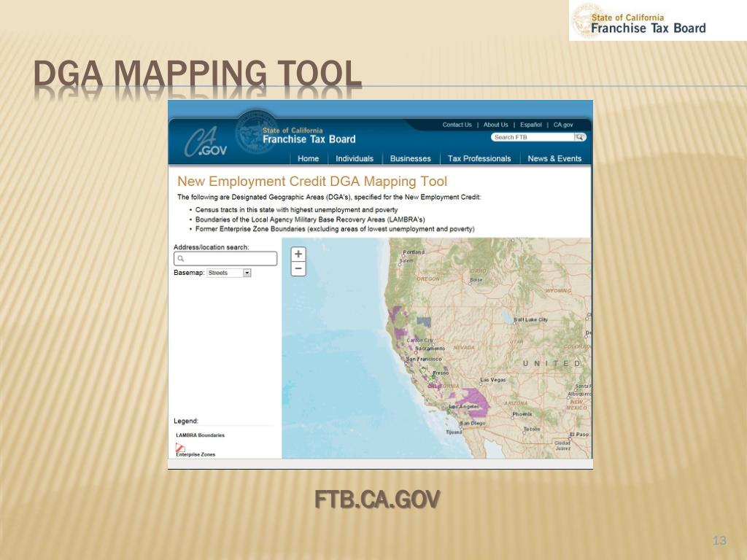Image resolution: width=747 pixels, height=560 pixels.
Task: Open the Individuals menu tab
Action: [x=355, y=158]
